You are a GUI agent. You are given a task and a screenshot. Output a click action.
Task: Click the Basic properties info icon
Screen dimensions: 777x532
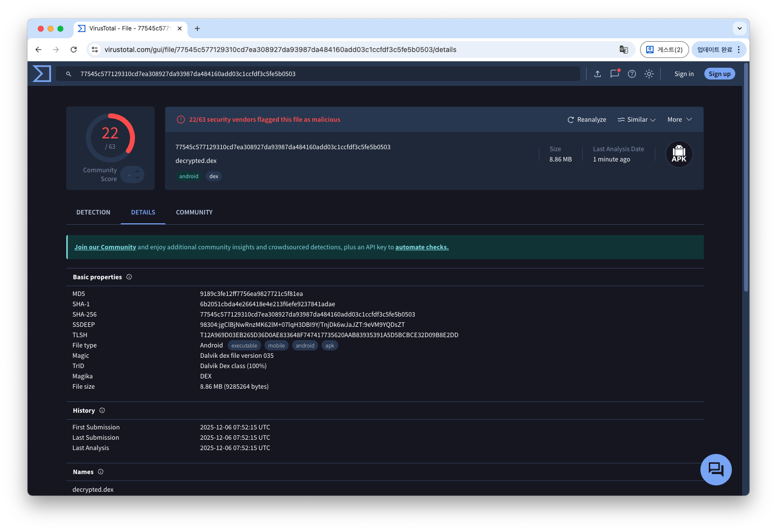[129, 277]
